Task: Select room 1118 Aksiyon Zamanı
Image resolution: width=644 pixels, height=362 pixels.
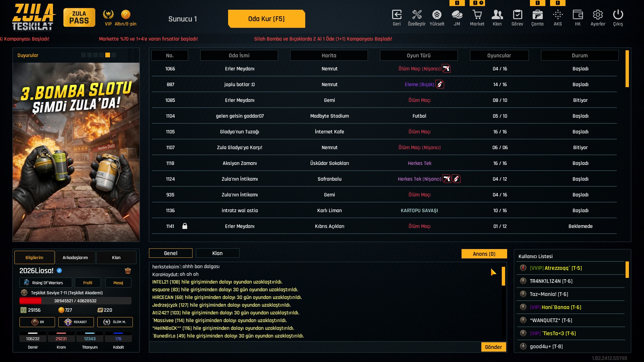Action: tap(384, 163)
